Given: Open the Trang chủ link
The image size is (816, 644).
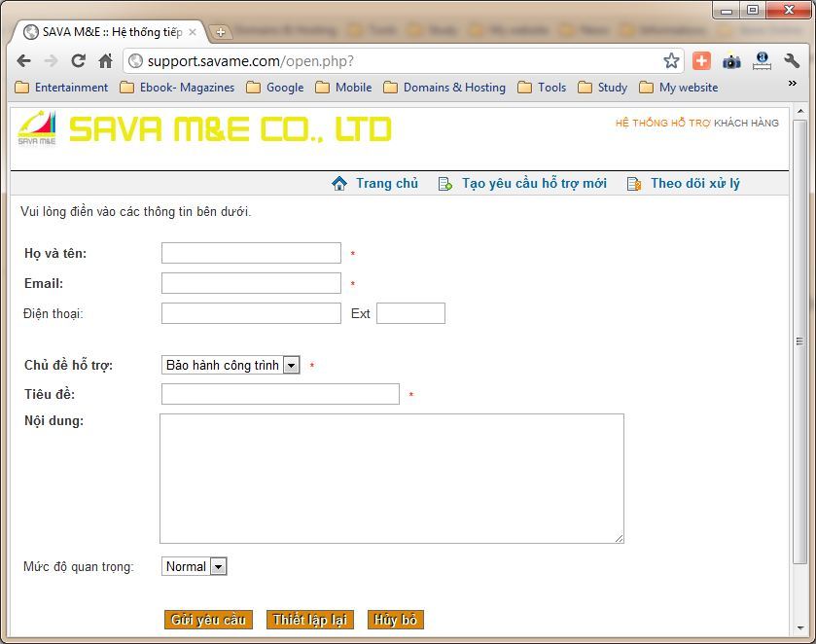Looking at the screenshot, I should pos(387,183).
